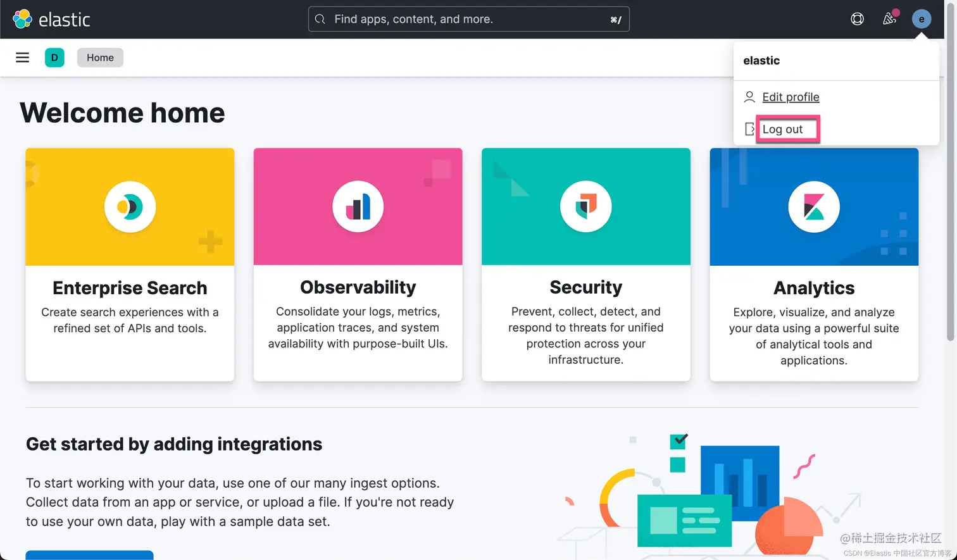Viewport: 957px width, 560px height.
Task: Click the Enterprise Search description text
Action: tap(130, 320)
